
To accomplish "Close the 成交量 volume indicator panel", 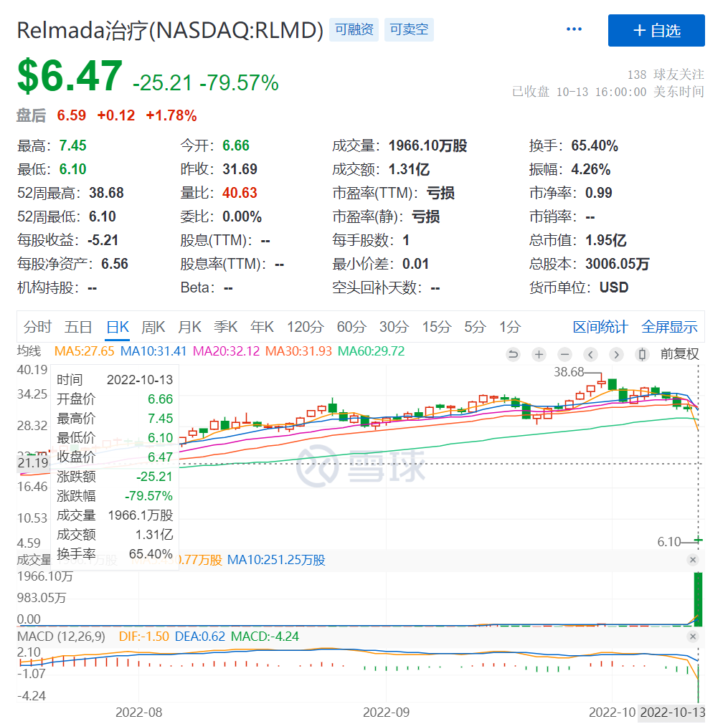I will (x=693, y=560).
